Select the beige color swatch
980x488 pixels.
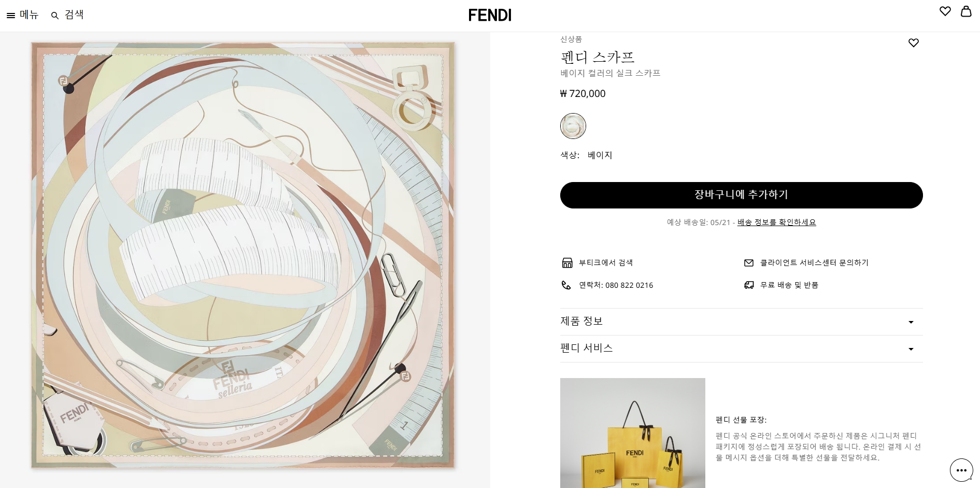coord(573,126)
